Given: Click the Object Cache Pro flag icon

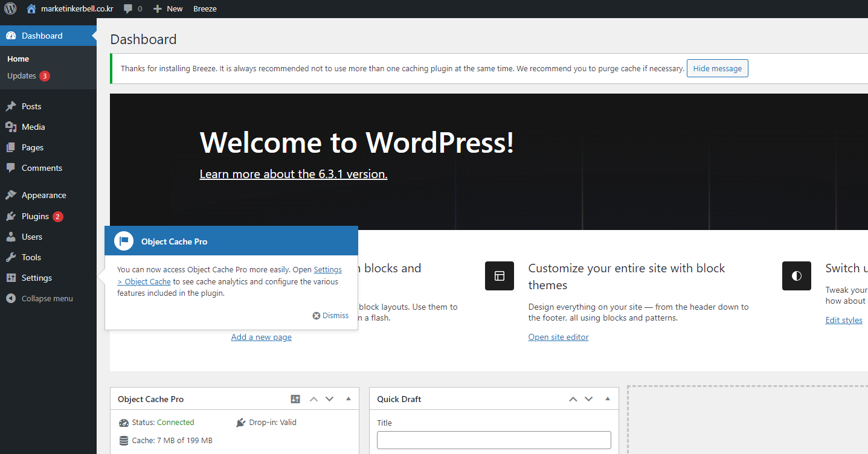Looking at the screenshot, I should point(124,241).
